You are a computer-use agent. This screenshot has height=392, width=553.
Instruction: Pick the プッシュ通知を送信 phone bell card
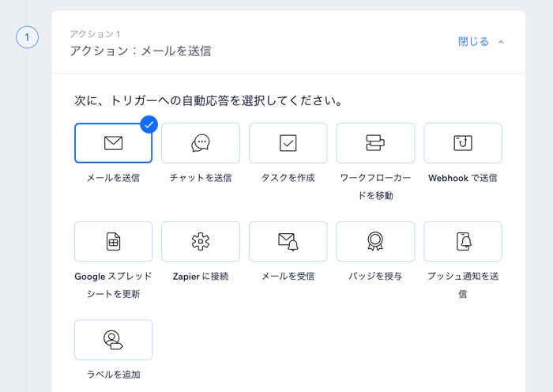click(x=463, y=241)
